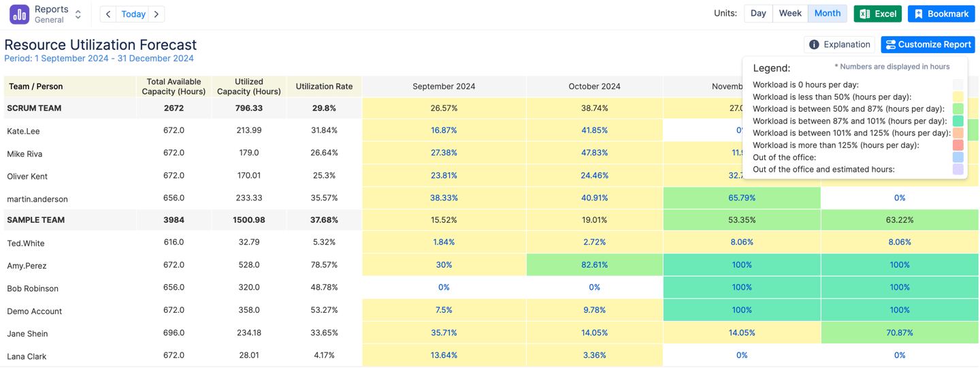The height and width of the screenshot is (368, 980).
Task: Open Kate.Lee's September 16.87% value
Action: (444, 130)
